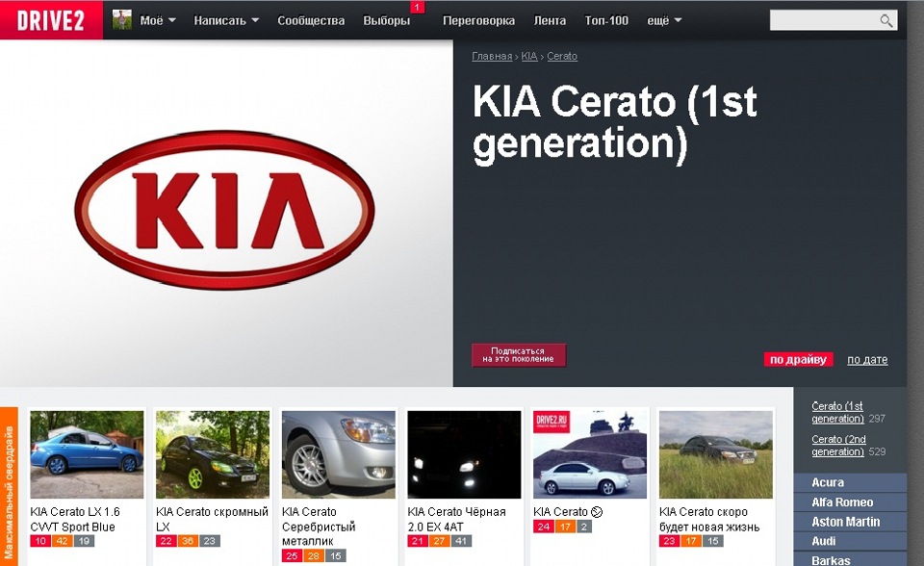924x566 pixels.
Task: Click the KIA Cerato скромный LX title
Action: click(x=212, y=519)
